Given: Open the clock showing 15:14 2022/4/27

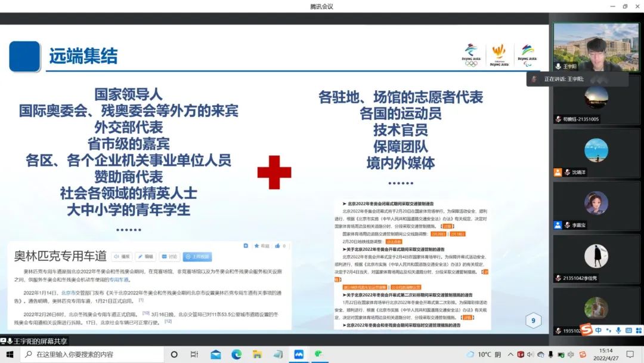Looking at the screenshot, I should coord(606,354).
